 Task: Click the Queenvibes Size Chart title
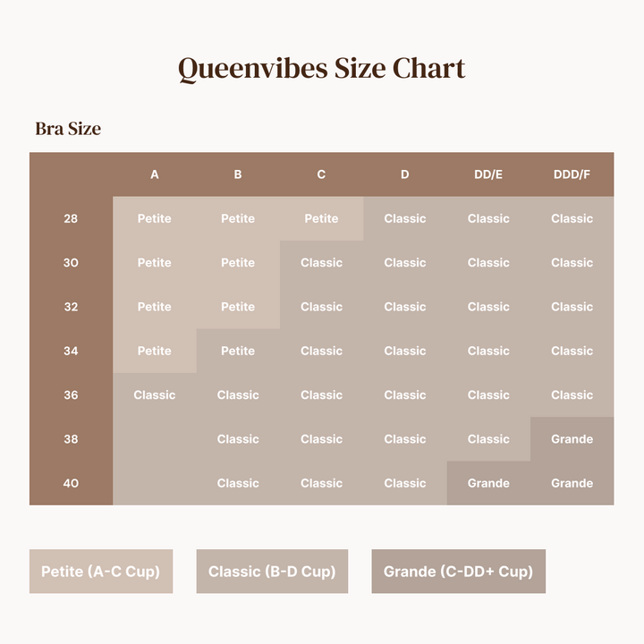coord(321,69)
